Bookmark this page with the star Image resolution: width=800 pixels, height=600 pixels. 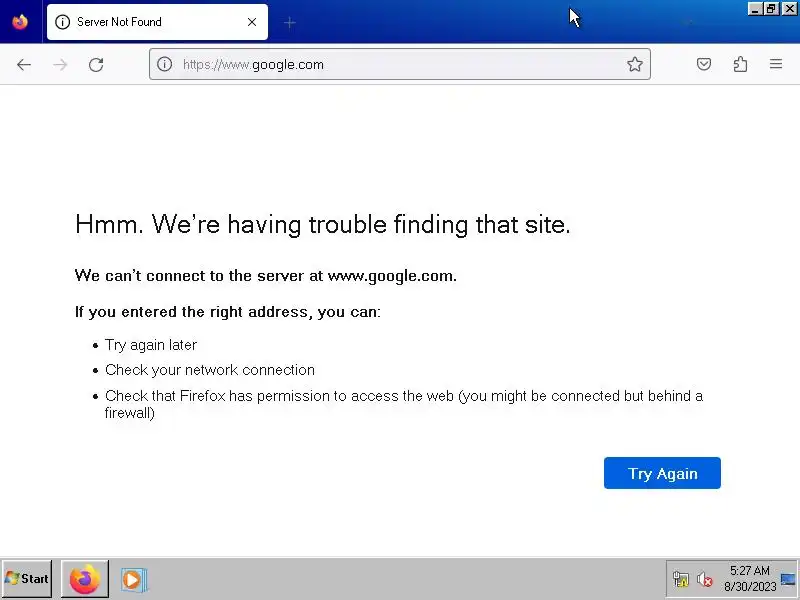click(635, 65)
